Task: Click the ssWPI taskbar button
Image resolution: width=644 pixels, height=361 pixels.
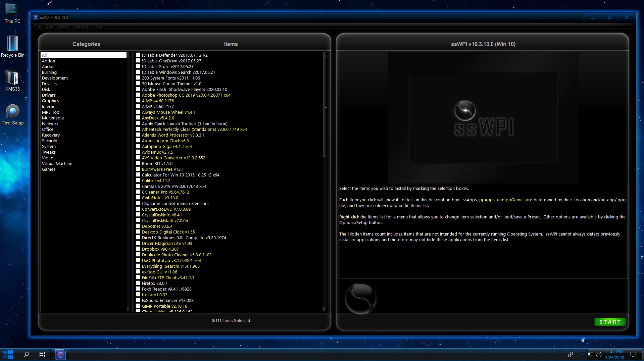Action: (x=60, y=354)
